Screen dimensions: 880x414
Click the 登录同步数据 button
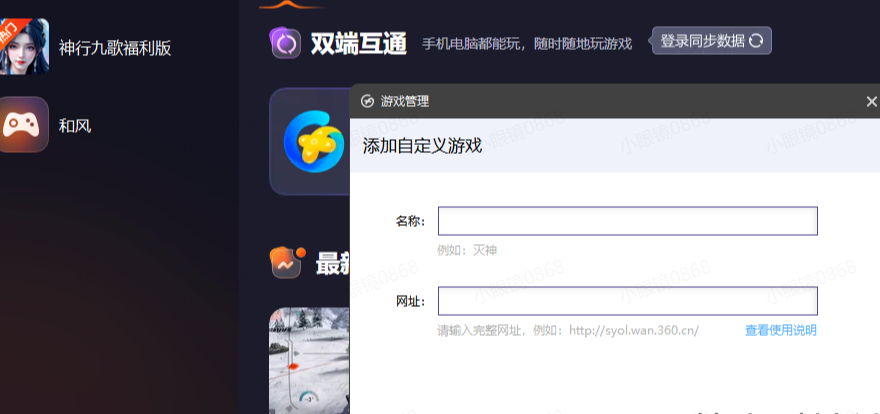click(x=712, y=41)
